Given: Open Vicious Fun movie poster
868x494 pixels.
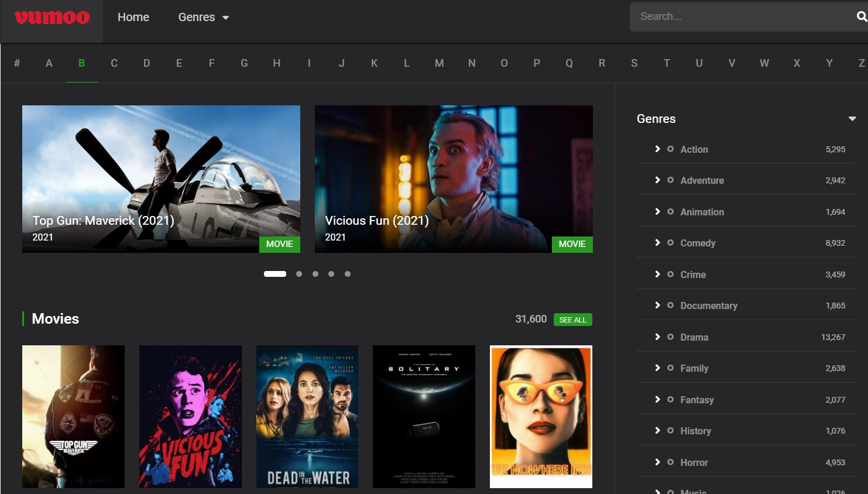Looking at the screenshot, I should click(190, 417).
